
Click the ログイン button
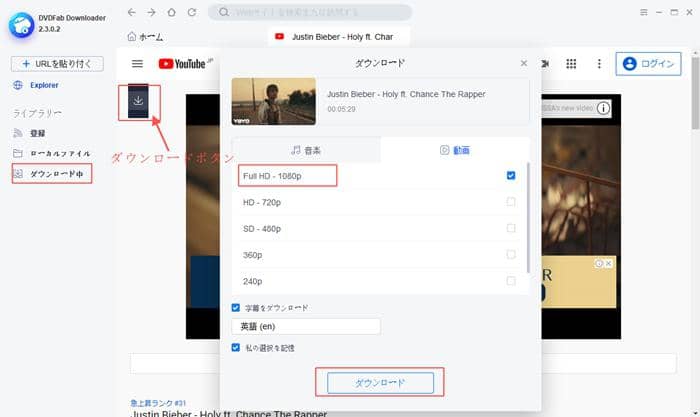click(648, 64)
